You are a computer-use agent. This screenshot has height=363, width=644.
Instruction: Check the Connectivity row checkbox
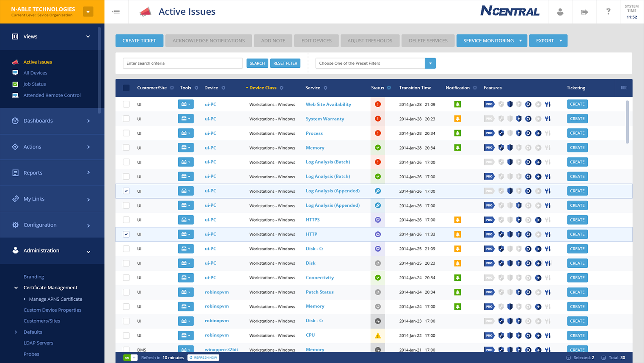tap(126, 278)
